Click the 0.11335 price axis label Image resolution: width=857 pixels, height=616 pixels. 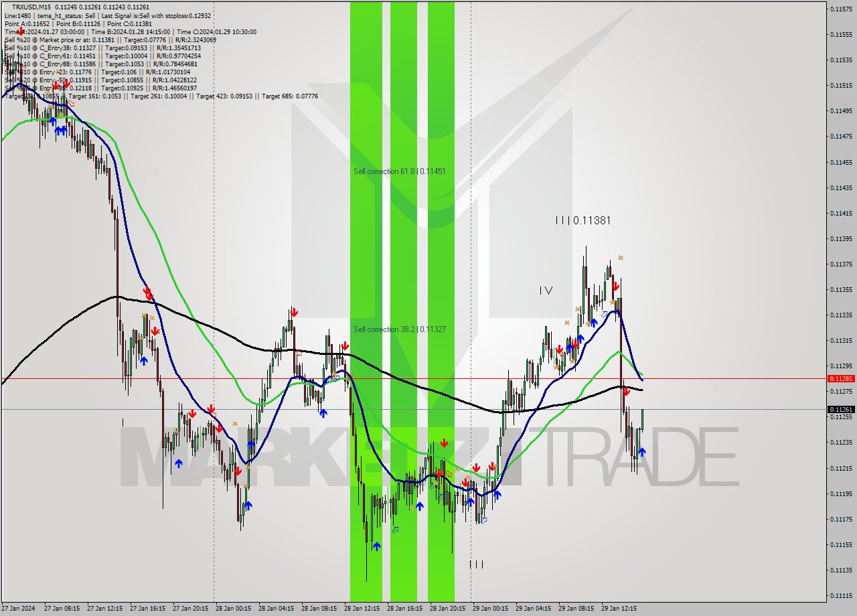(x=842, y=315)
